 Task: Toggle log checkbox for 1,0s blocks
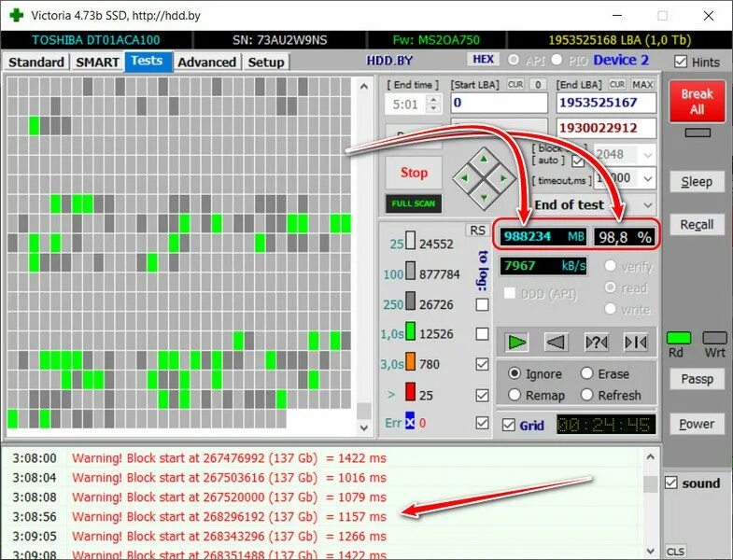point(482,334)
